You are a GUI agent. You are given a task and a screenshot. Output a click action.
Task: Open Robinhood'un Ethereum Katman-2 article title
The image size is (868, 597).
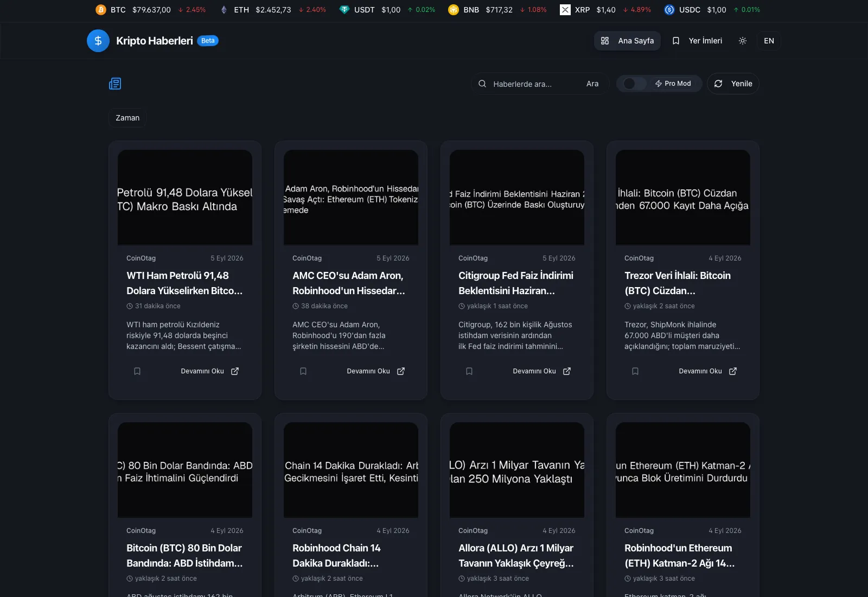click(x=679, y=556)
